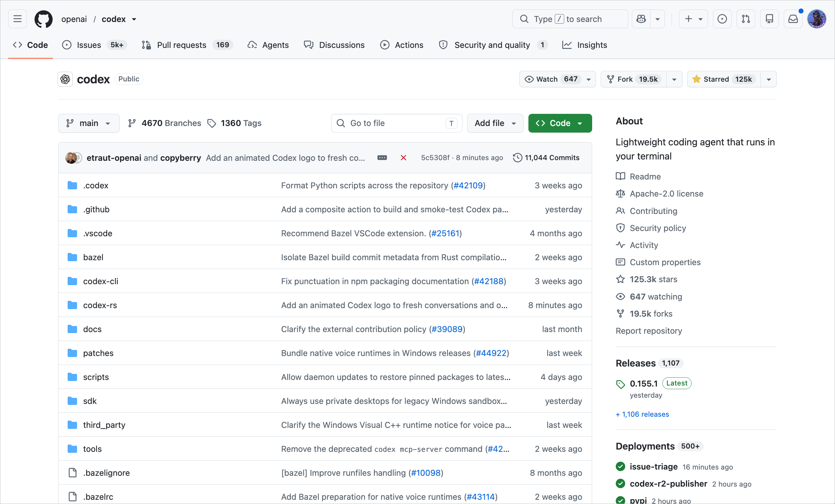Go to GitHub homepage via Octocat logo
Screen dimensions: 835x504
coord(43,19)
